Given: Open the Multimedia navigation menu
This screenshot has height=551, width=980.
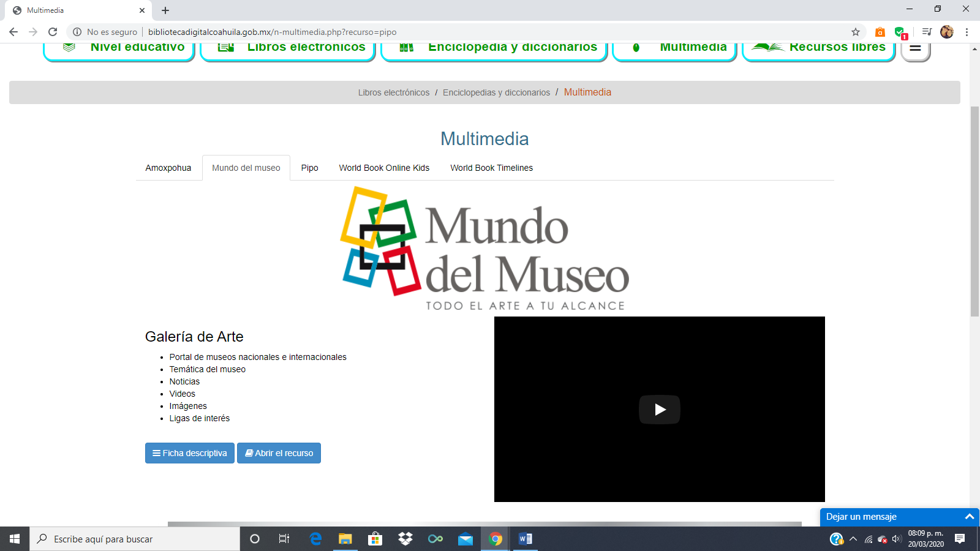Looking at the screenshot, I should click(674, 48).
